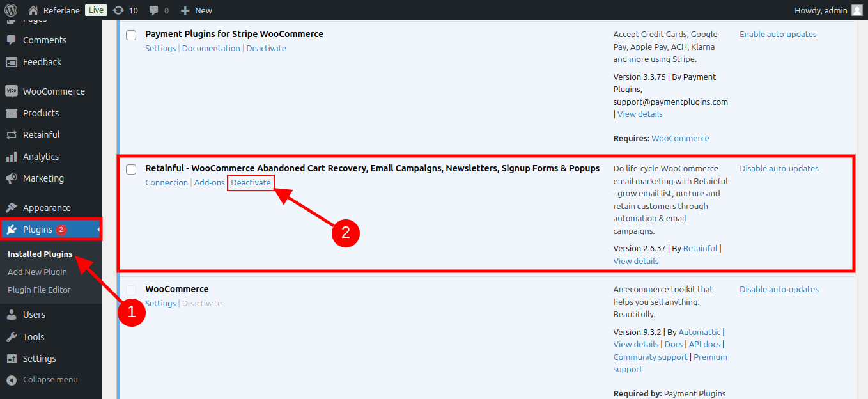
Task: Open the Tools wrench menu
Action: [33, 337]
